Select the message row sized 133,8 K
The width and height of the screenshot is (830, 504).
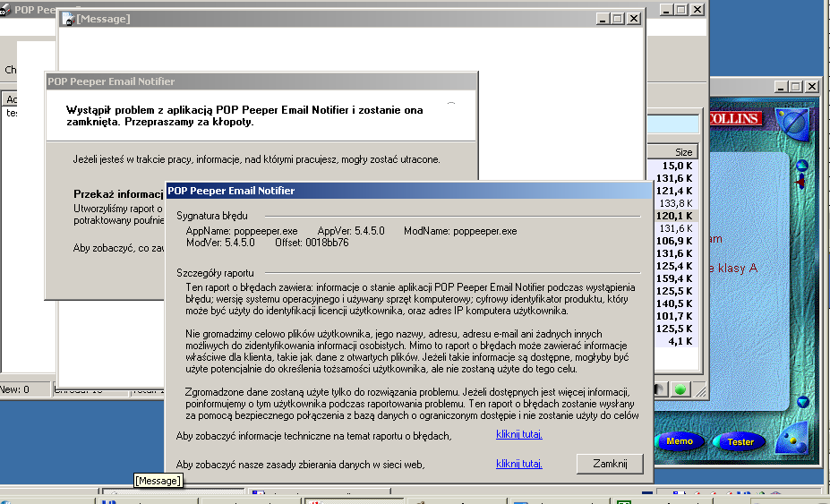pos(672,203)
